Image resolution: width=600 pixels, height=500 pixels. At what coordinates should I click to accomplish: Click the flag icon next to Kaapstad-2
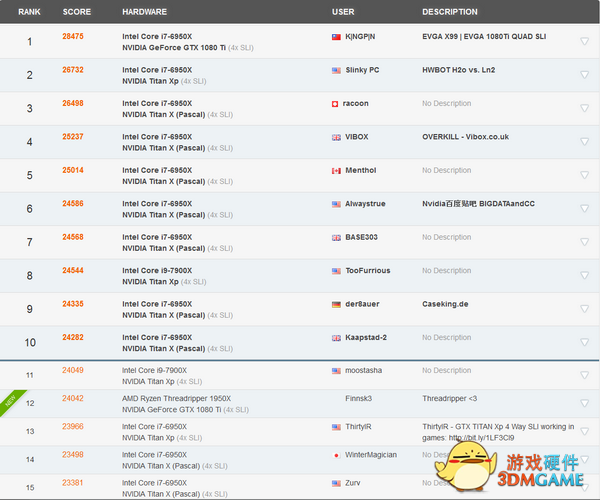(x=336, y=338)
